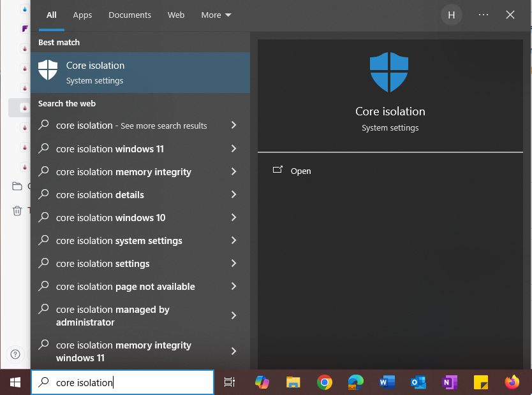Expand arrow for core isolation memory integrity
The image size is (532, 395).
233,172
